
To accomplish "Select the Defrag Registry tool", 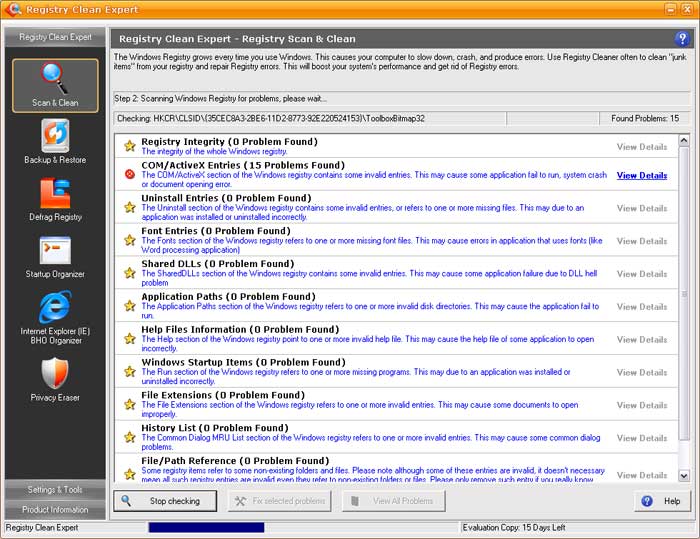I will tap(55, 199).
